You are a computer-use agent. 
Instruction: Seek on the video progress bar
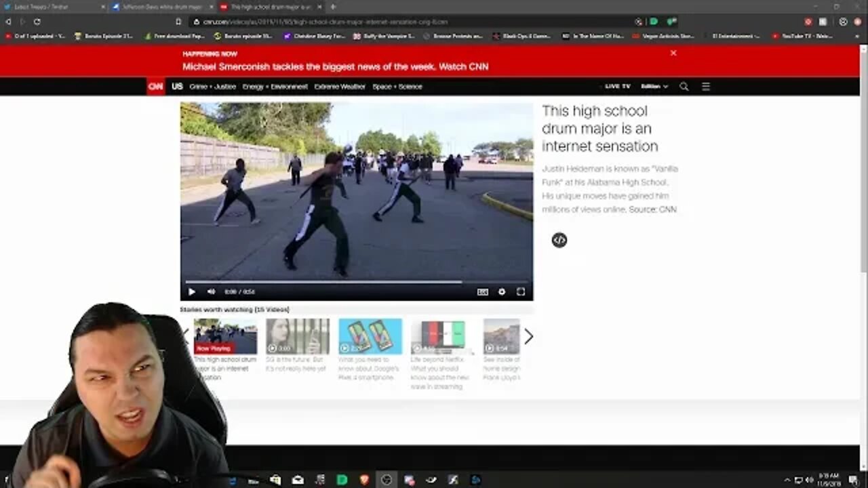[x=356, y=281]
